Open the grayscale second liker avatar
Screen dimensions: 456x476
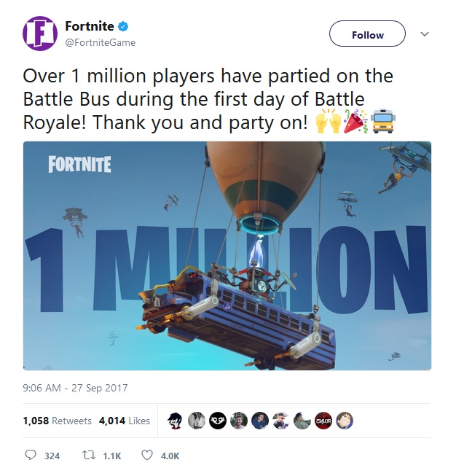click(x=197, y=421)
